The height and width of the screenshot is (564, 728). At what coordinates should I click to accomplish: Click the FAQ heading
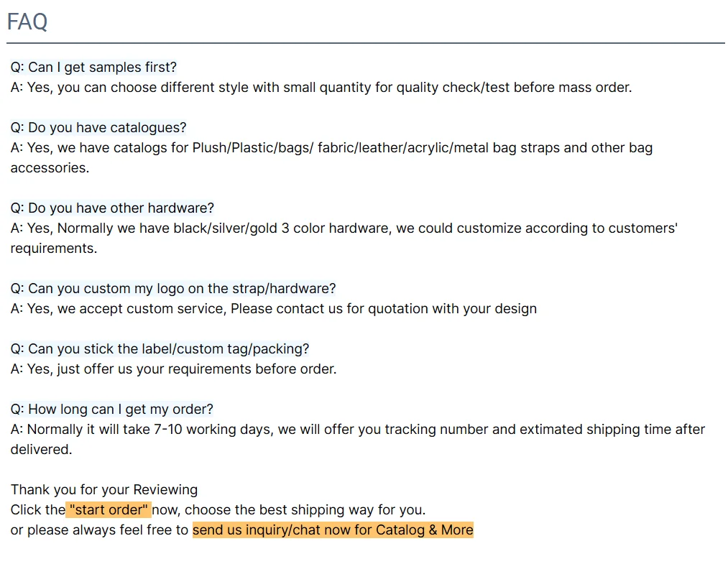pos(27,22)
